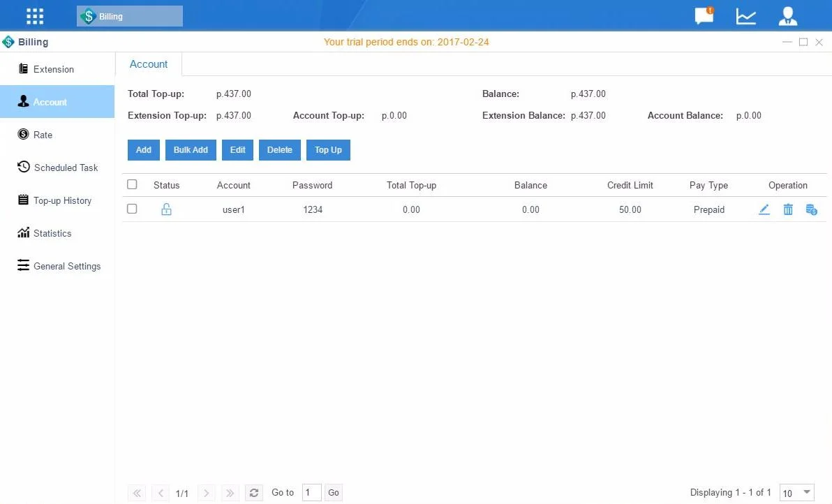This screenshot has width=832, height=504.
Task: Select the Billing tab in top taskbar
Action: coord(130,16)
